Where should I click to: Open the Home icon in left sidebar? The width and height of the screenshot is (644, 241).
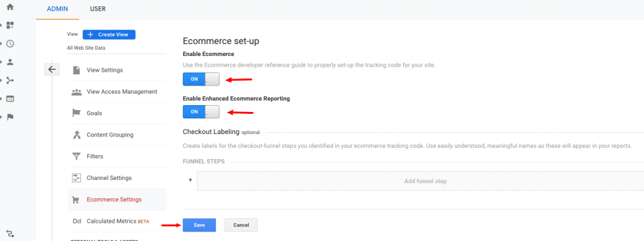pos(10,7)
